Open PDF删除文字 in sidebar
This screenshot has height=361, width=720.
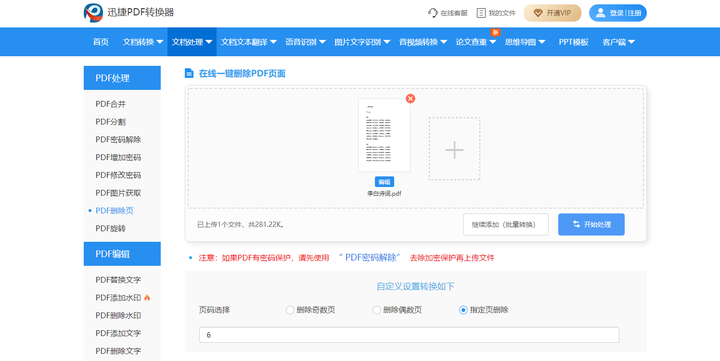coord(118,351)
